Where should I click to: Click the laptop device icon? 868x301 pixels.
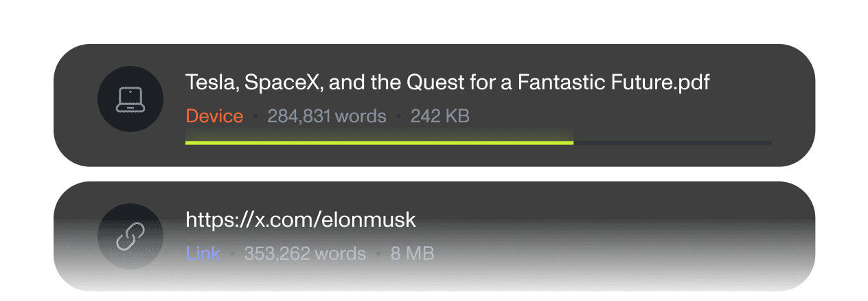pos(130,99)
